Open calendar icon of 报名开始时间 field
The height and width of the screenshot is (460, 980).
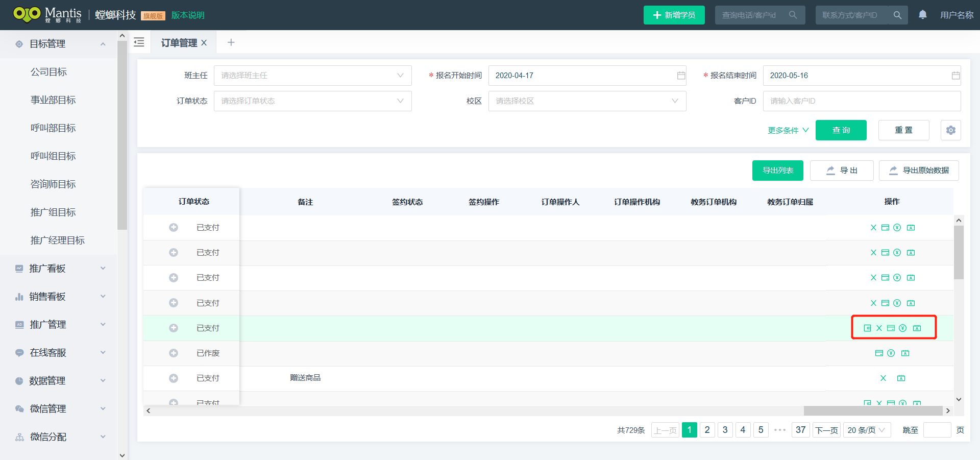click(681, 76)
